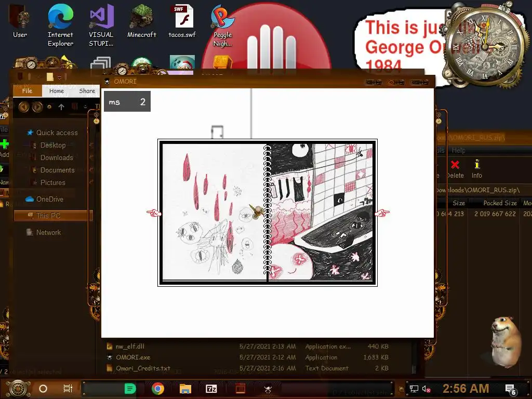Select OneDrive in navigation pane

click(x=49, y=199)
